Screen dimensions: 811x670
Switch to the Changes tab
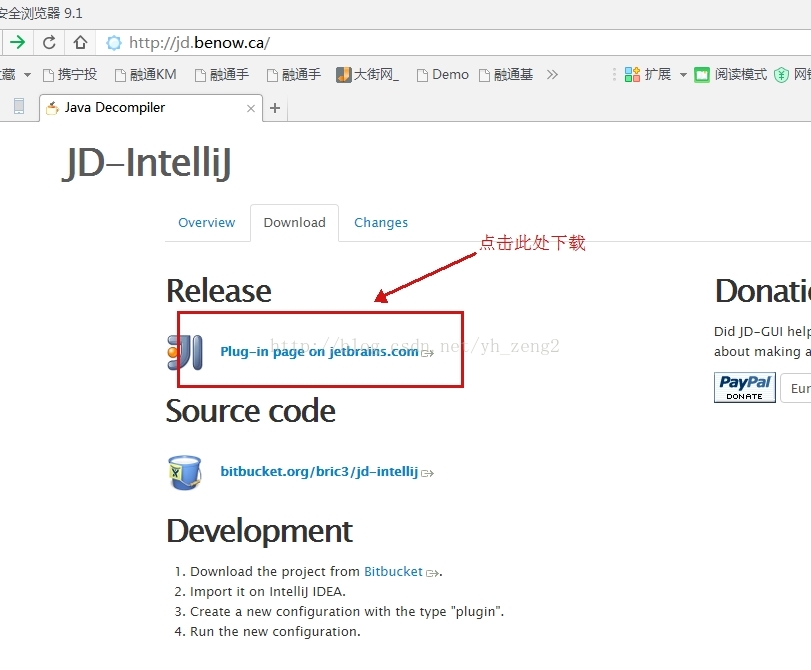tap(381, 223)
